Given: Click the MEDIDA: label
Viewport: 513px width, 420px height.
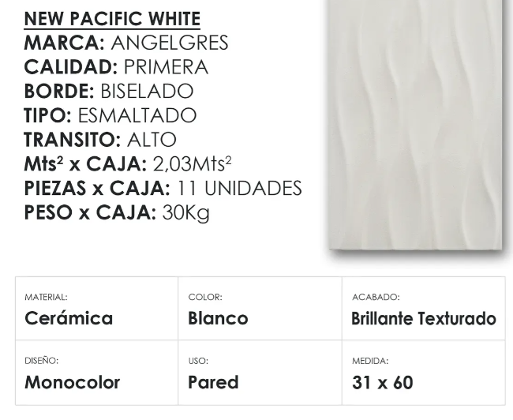Looking at the screenshot, I should (x=370, y=361).
